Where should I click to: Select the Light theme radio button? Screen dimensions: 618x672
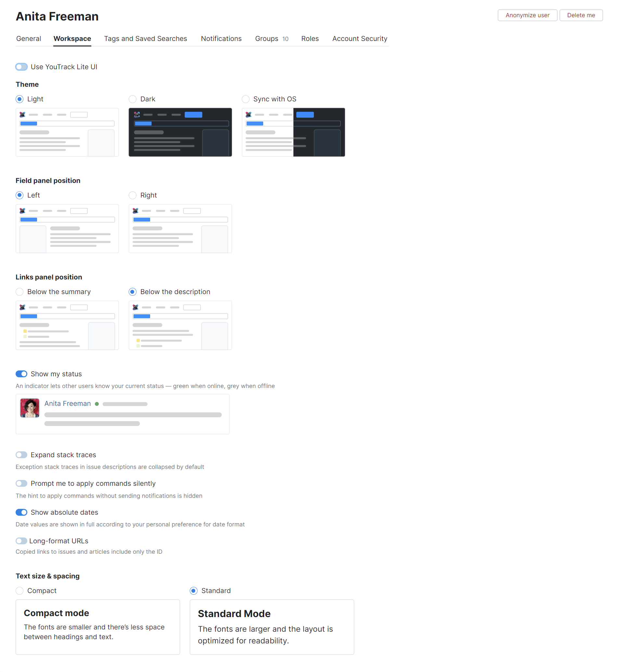click(x=19, y=99)
